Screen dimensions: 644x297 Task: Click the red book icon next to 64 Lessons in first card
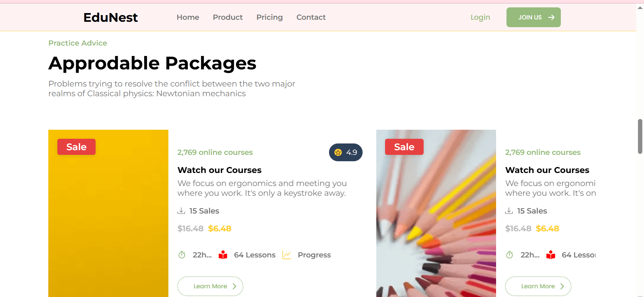(223, 255)
